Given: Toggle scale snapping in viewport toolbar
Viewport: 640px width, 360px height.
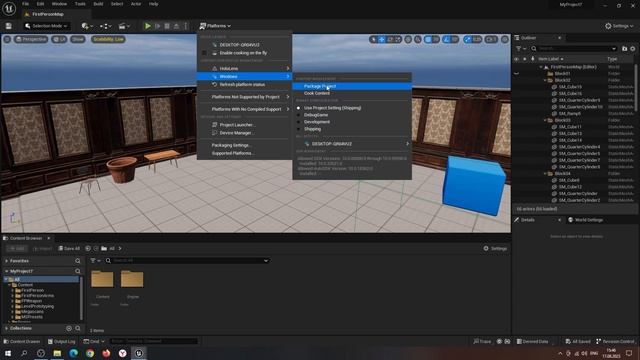Looking at the screenshot, I should (x=468, y=39).
